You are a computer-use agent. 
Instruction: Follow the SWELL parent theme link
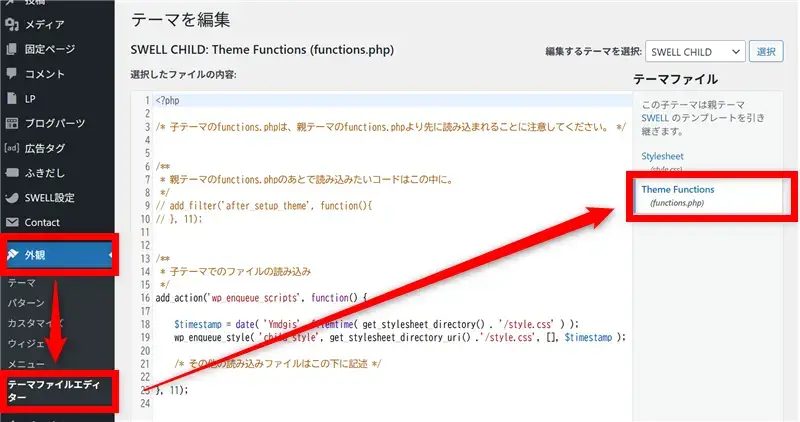(x=655, y=118)
